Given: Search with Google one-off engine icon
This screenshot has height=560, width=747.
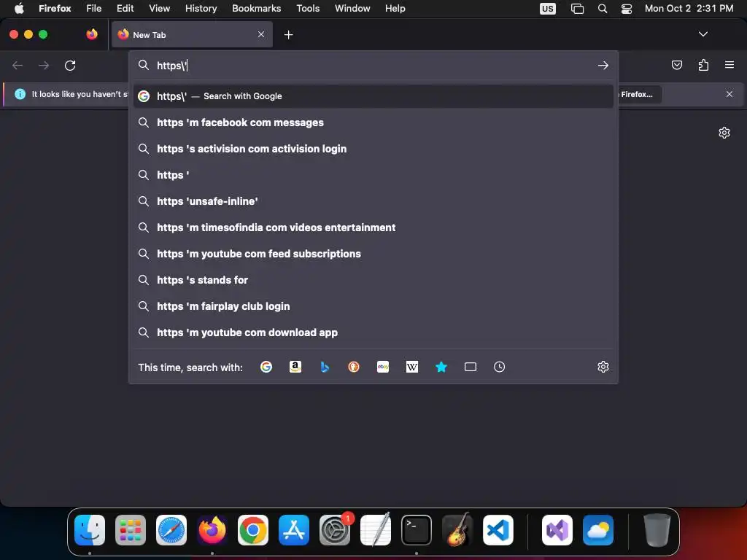Looking at the screenshot, I should click(x=266, y=367).
